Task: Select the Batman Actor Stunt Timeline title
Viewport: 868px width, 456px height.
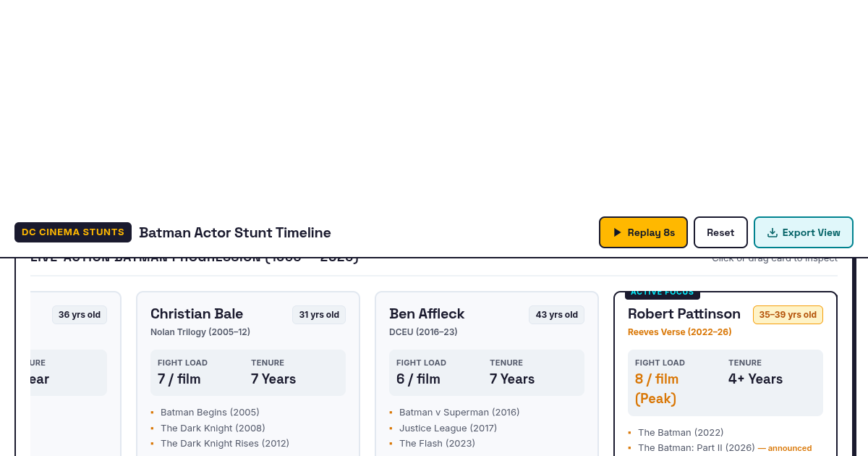Action: point(235,232)
